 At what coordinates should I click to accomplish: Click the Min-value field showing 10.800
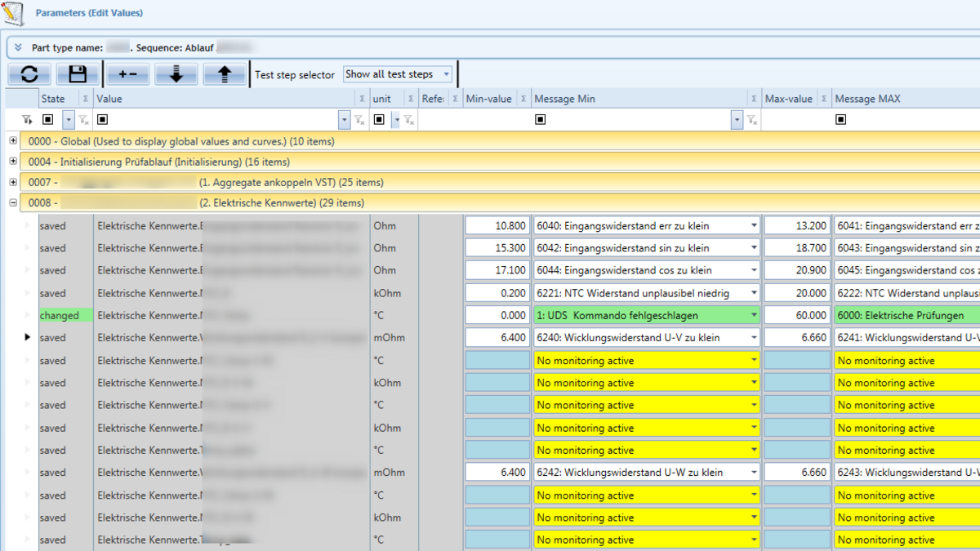tap(497, 226)
